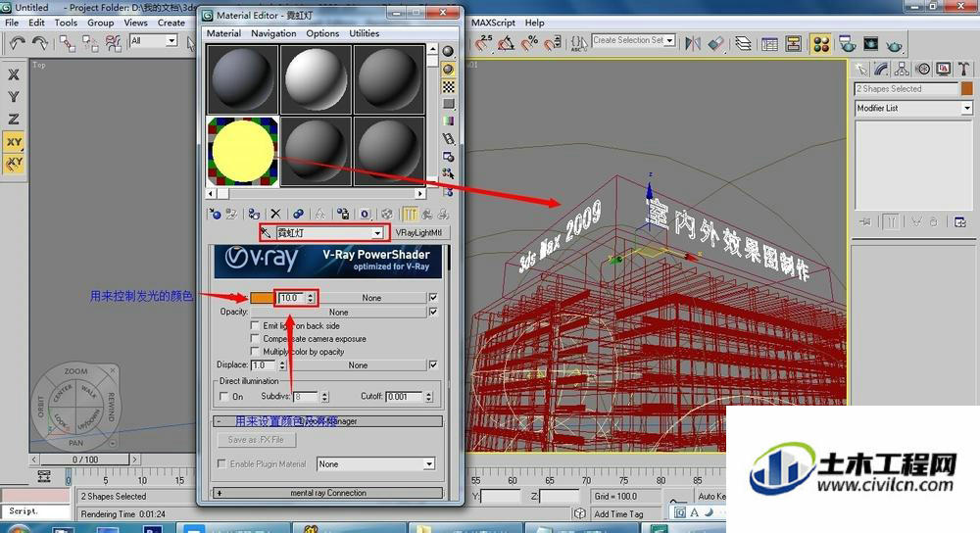Click the Video Color Check icon

448,121
